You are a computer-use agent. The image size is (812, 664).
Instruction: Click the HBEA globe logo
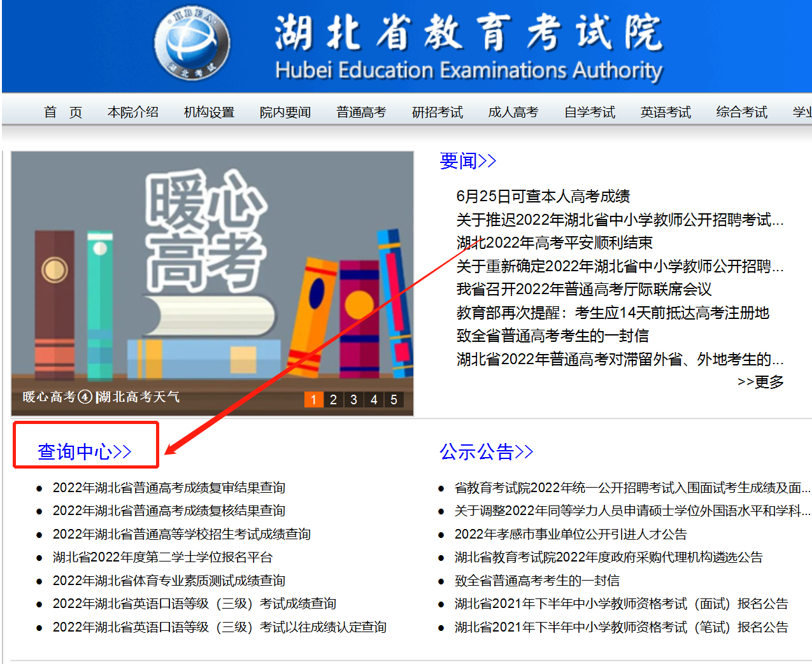tap(192, 44)
